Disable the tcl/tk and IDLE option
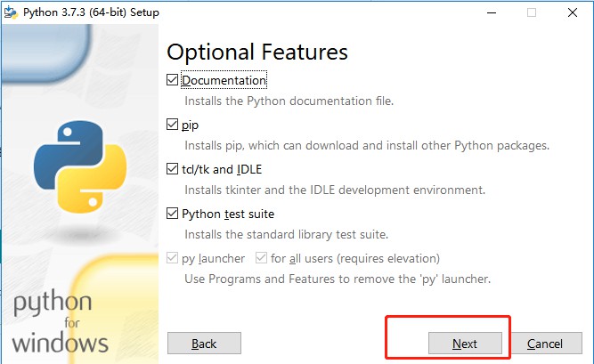Viewport: 594px width, 364px height. (173, 169)
